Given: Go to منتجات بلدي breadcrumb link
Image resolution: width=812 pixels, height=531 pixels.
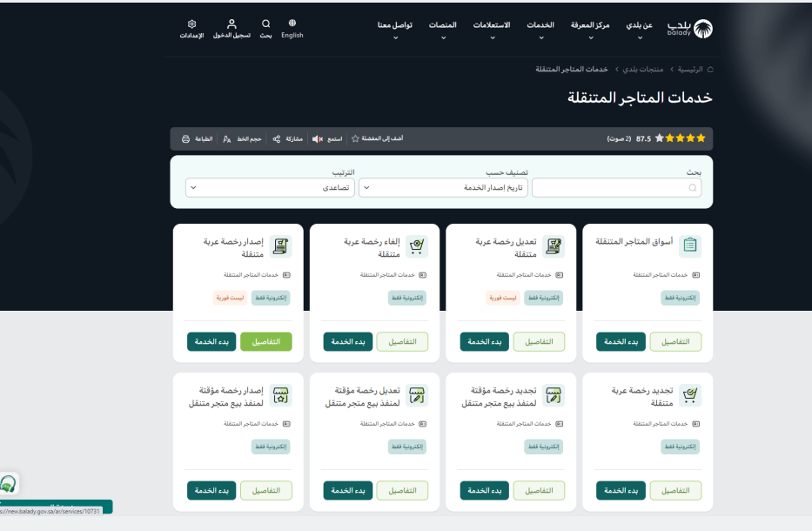Looking at the screenshot, I should [x=642, y=70].
